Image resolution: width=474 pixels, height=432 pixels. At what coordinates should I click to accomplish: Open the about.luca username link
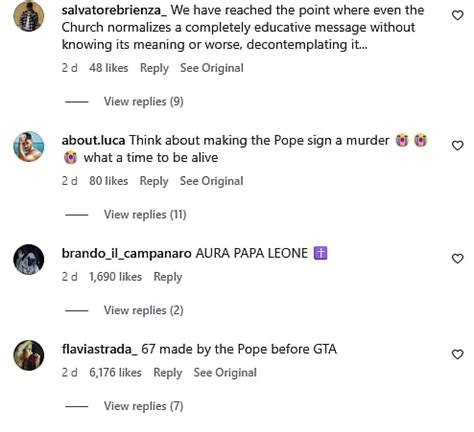pos(93,140)
